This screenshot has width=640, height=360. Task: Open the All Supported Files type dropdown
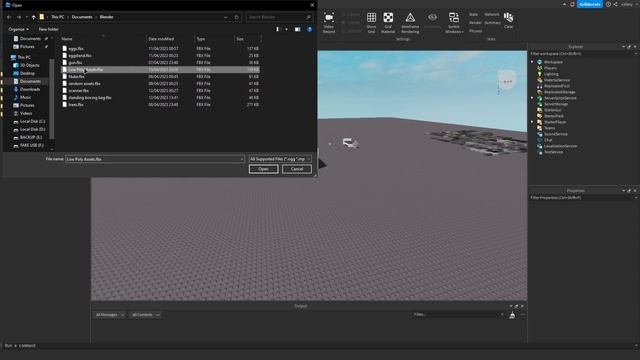[280, 159]
